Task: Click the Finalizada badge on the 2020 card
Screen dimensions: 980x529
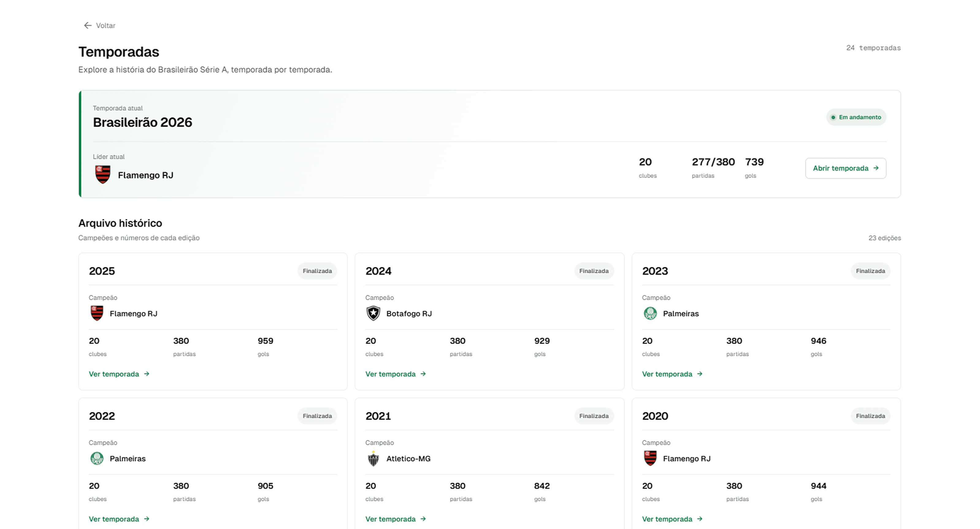Action: [x=871, y=416]
